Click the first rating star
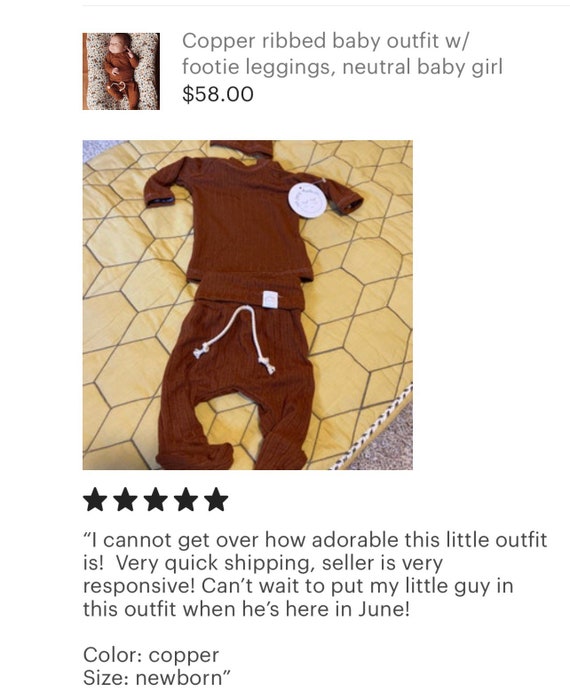Screen dimensions: 570x699 coord(95,500)
